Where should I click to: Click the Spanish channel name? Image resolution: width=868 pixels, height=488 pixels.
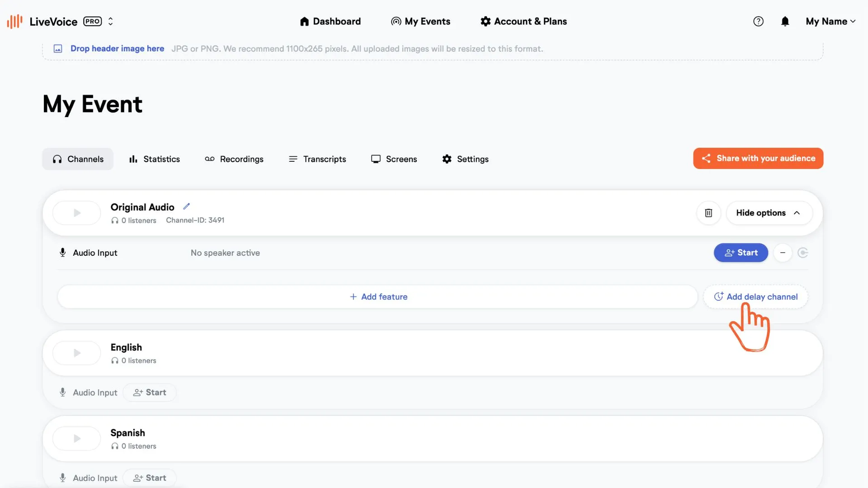[128, 433]
